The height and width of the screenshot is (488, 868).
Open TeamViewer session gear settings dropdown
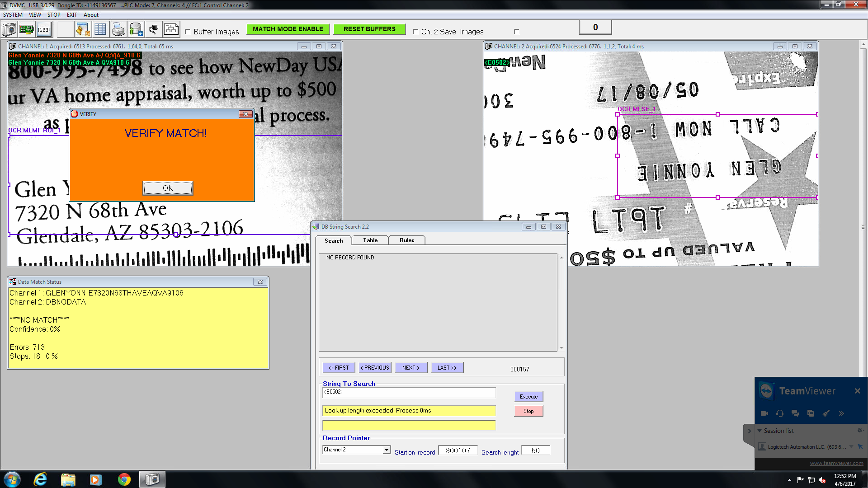click(x=860, y=430)
